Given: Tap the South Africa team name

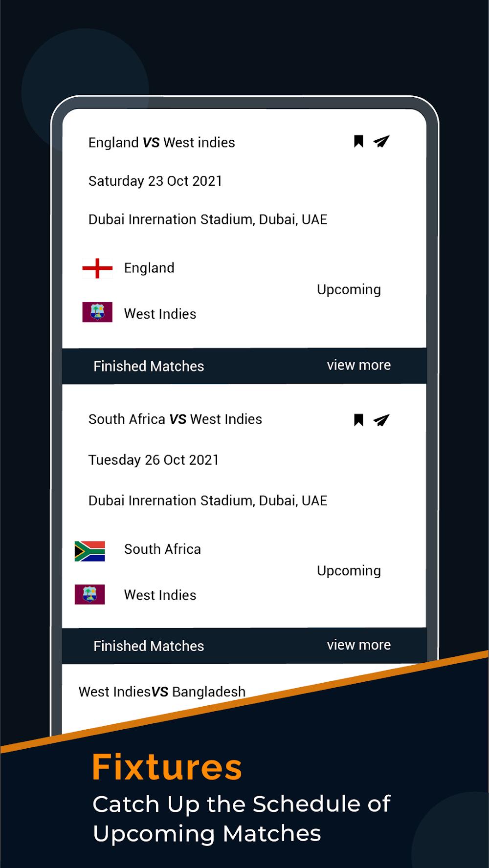Looking at the screenshot, I should [x=162, y=549].
